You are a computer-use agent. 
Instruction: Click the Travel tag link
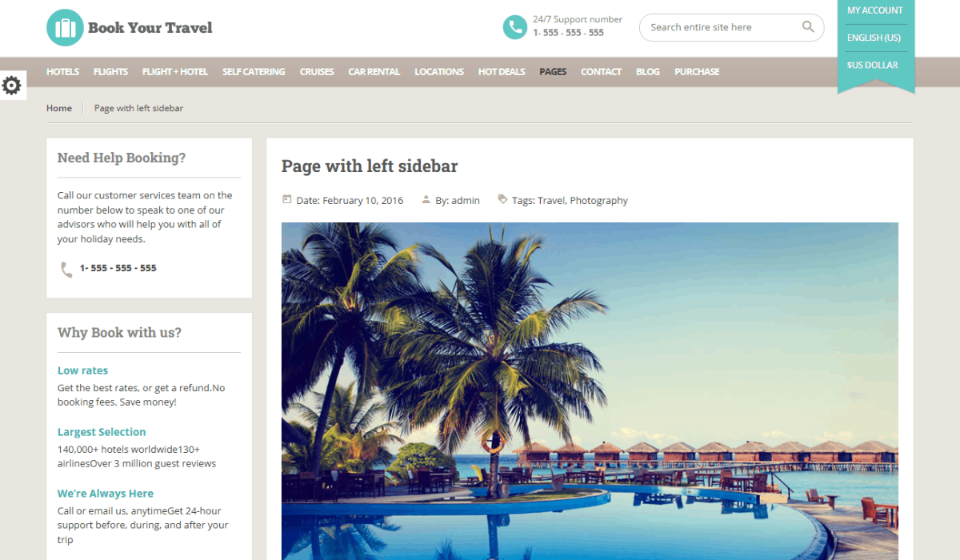pyautogui.click(x=551, y=200)
